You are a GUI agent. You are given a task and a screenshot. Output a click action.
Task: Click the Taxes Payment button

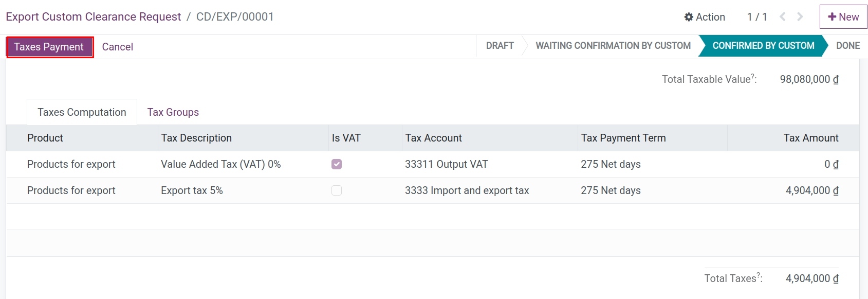[49, 47]
